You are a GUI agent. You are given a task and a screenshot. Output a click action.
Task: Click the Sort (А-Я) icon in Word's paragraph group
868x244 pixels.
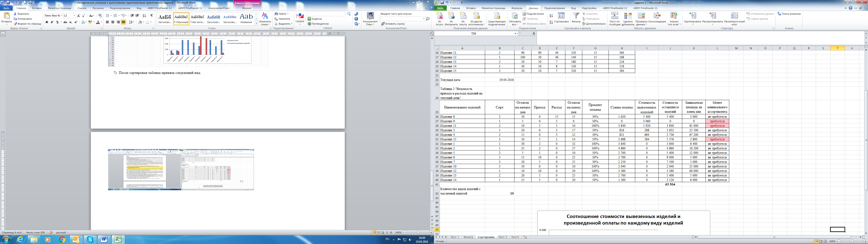(x=144, y=16)
